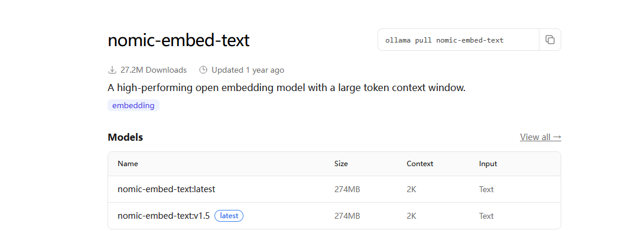Click the clock icon beside Updated
The image size is (644, 243).
[203, 70]
